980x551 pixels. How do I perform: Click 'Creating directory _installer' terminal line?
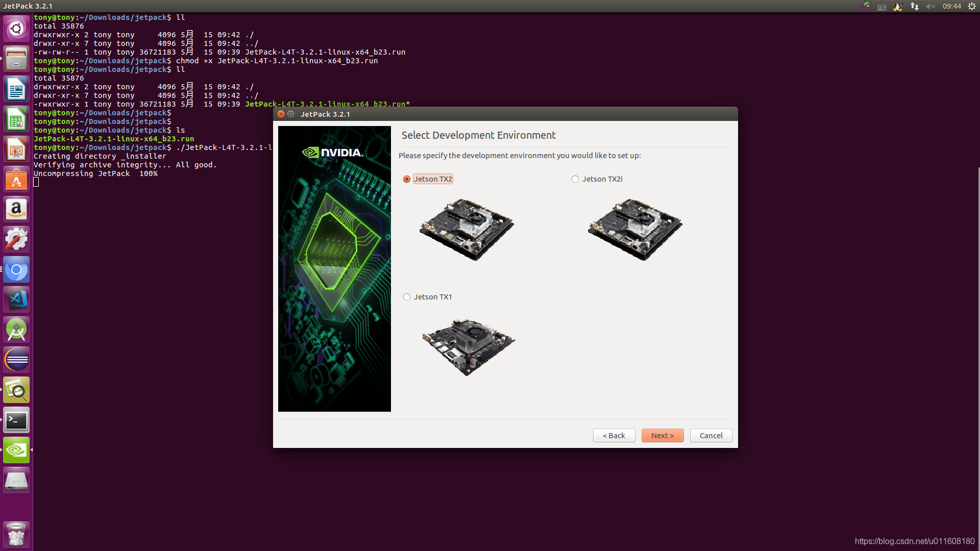[x=100, y=156]
